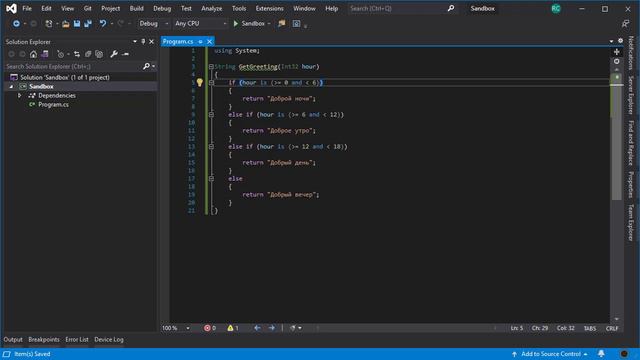
Task: Close the Program.cs tab
Action: pyautogui.click(x=209, y=42)
